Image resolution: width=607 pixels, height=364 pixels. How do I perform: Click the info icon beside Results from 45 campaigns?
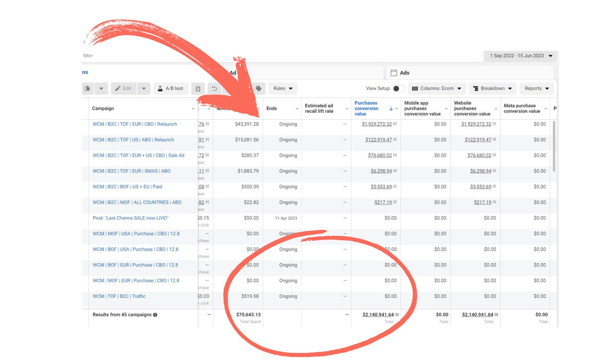click(x=155, y=315)
